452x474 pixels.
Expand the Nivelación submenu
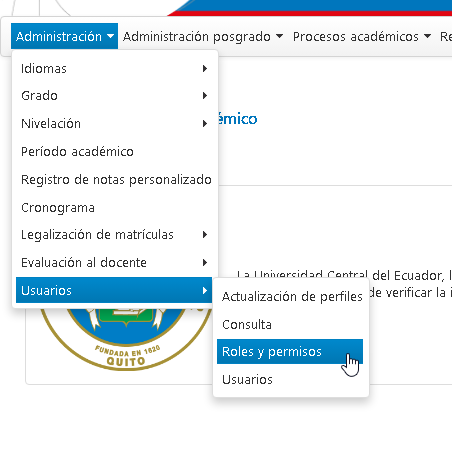click(x=114, y=124)
